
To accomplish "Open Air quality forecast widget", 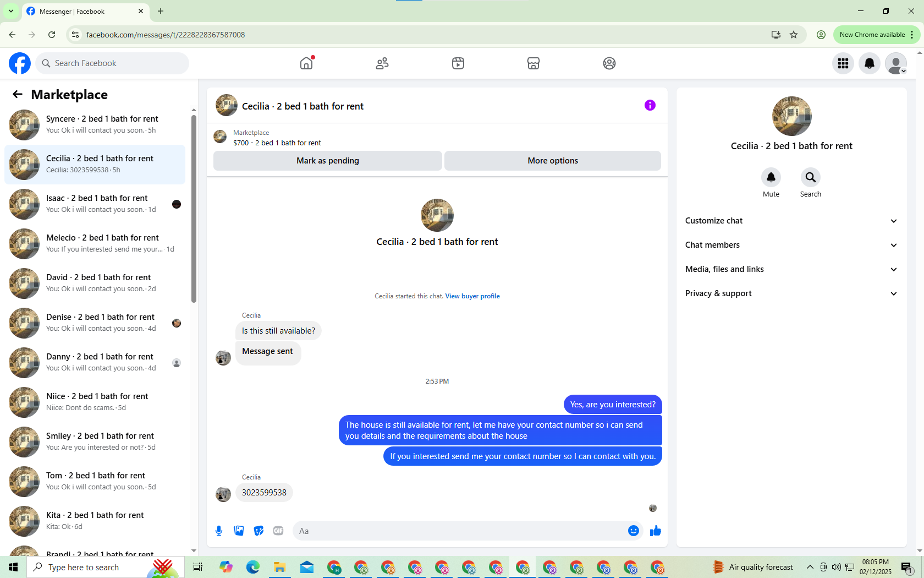I will (753, 567).
